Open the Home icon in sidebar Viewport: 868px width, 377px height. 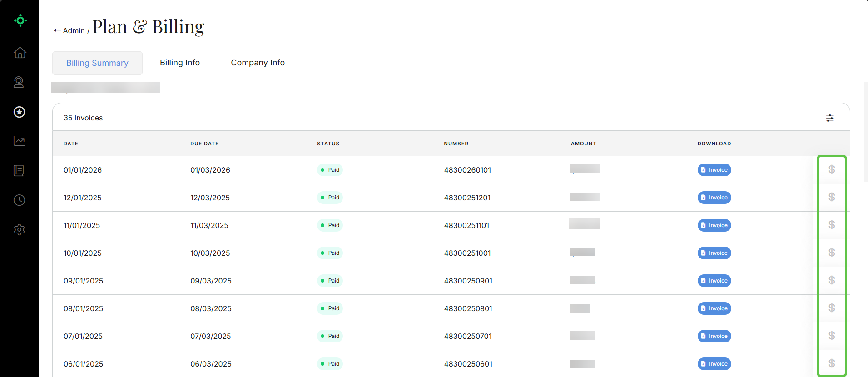point(20,53)
